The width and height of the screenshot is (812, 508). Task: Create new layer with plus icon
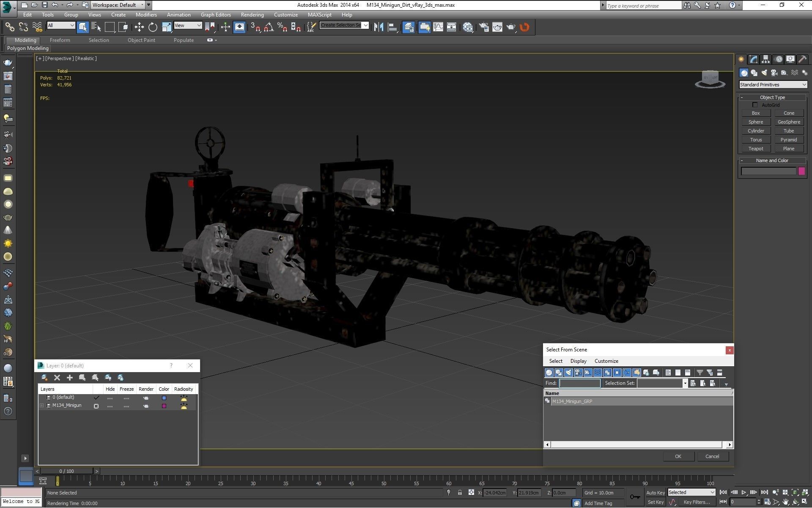70,378
